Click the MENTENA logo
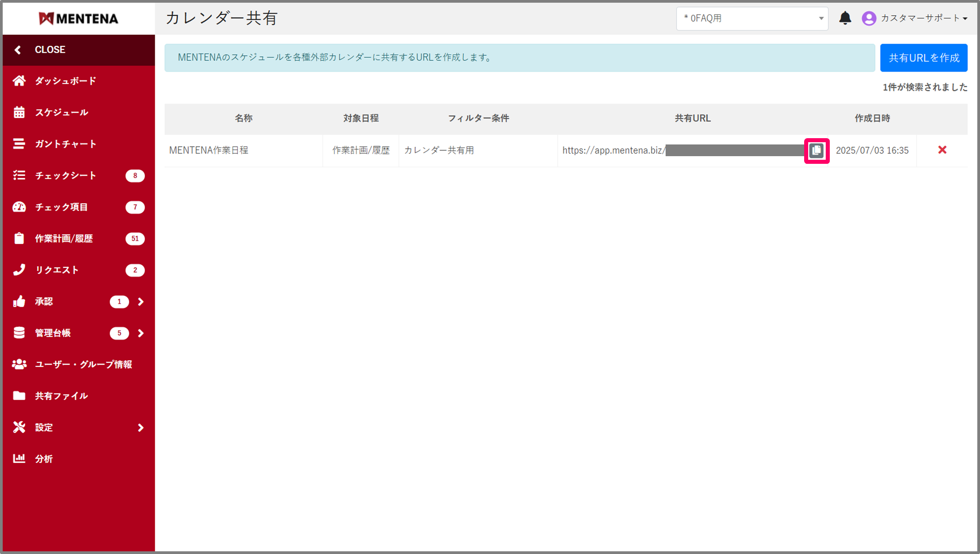980x554 pixels. [x=79, y=18]
